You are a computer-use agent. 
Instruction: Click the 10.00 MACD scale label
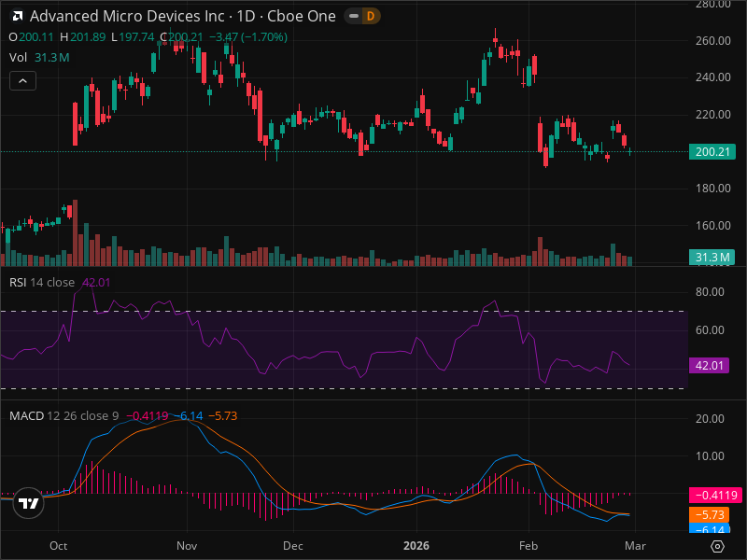710,456
